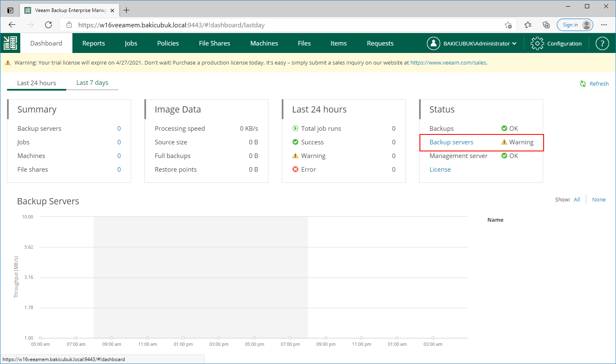Click the 07:00 pm chart data point
The width and height of the screenshot is (616, 364).
290,338
